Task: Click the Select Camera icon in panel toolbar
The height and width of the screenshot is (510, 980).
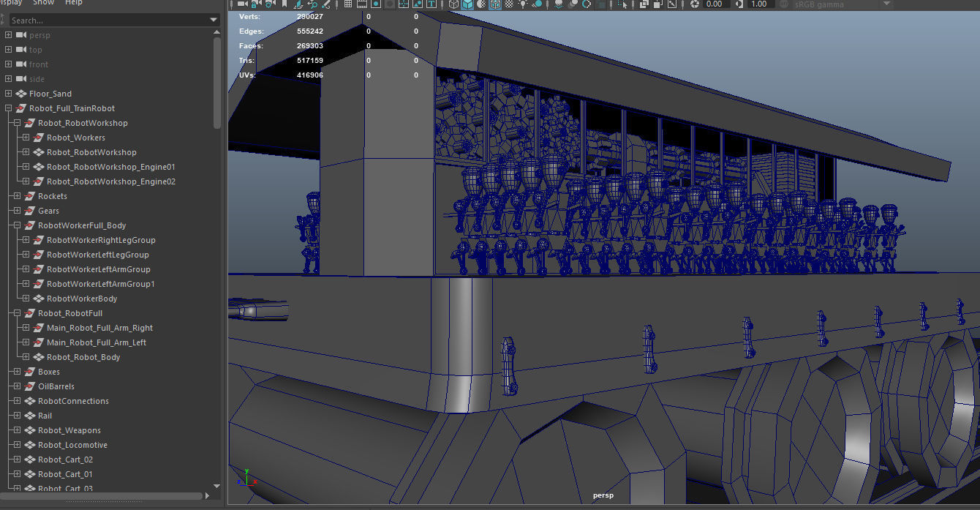Action: click(242, 4)
